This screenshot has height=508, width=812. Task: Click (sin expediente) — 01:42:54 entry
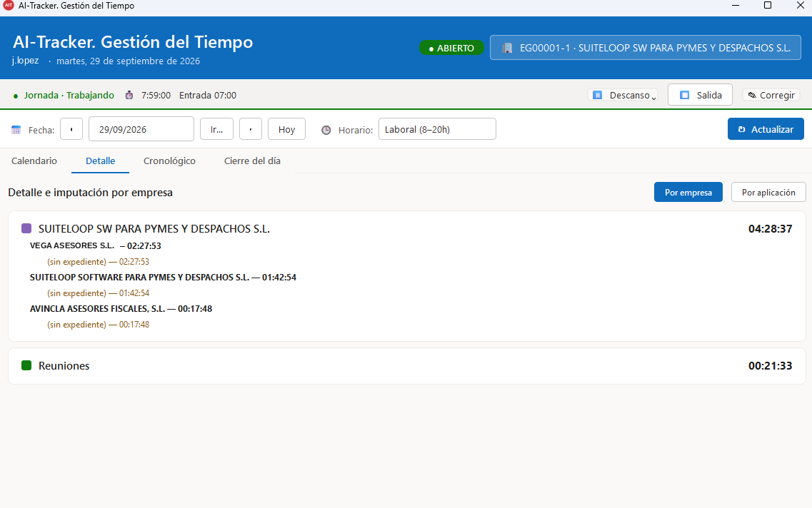98,293
